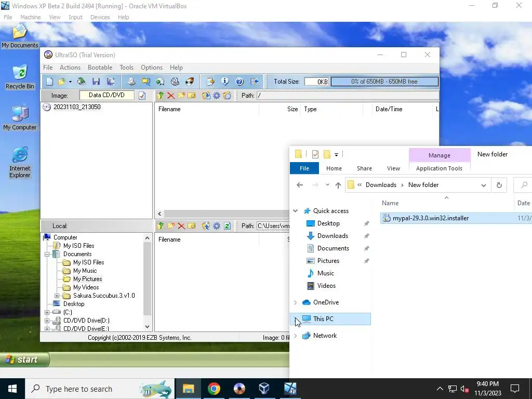Click the Save As icon in UltraISO toolbar

(111, 82)
